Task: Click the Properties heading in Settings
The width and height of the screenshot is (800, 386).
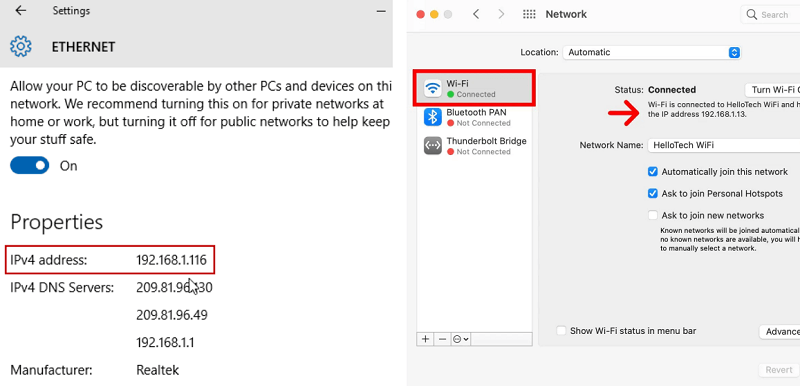Action: point(57,222)
